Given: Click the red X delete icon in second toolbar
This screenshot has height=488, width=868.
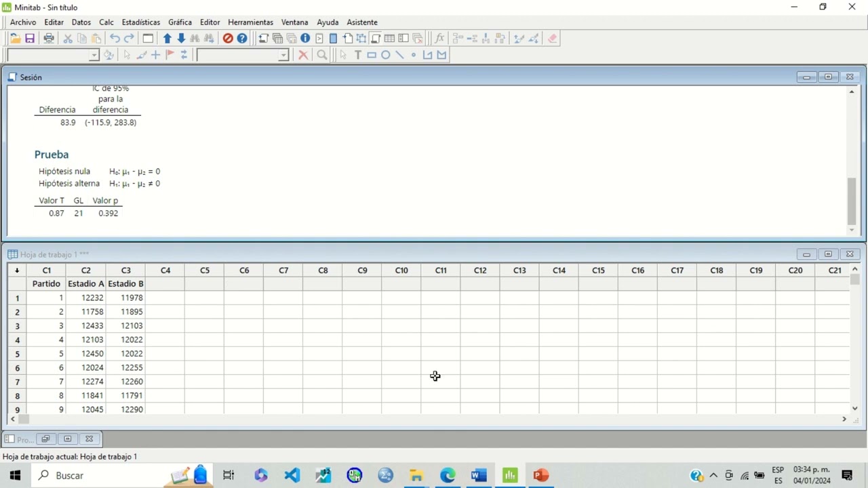Looking at the screenshot, I should [303, 55].
